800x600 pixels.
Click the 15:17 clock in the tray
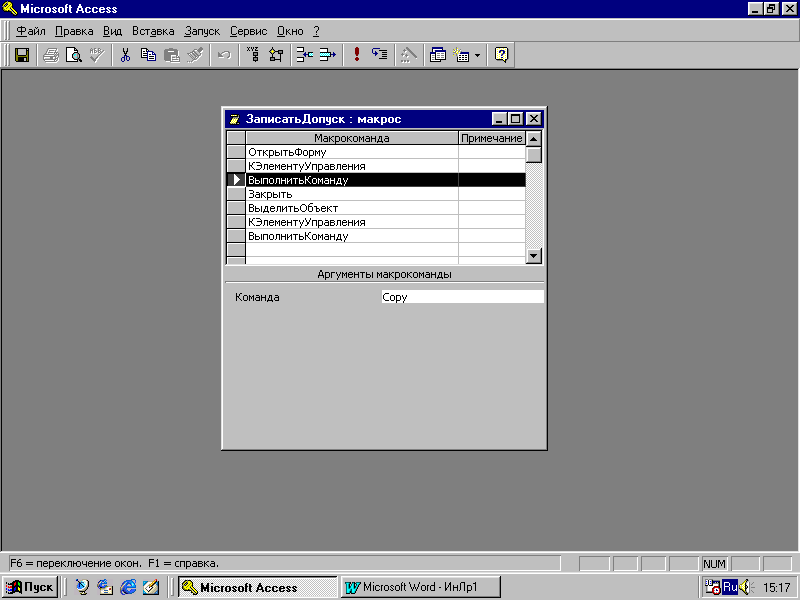pyautogui.click(x=777, y=588)
